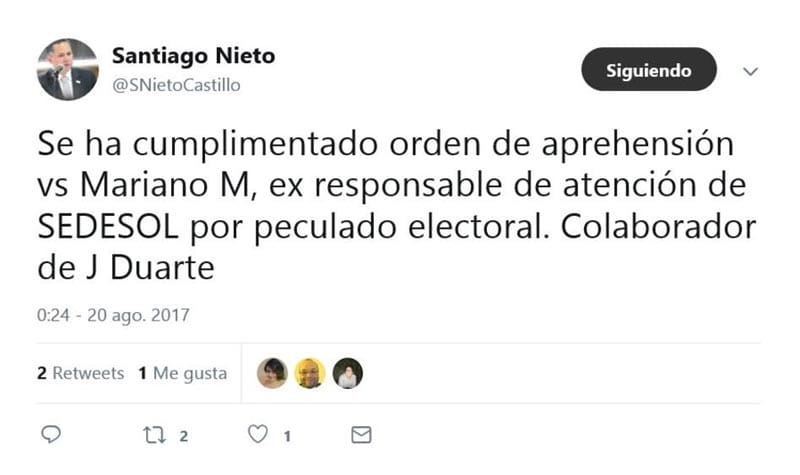Viewport: 800px width, 475px height.
Task: Open the @SNietoCastillo handle link
Action: 176,85
